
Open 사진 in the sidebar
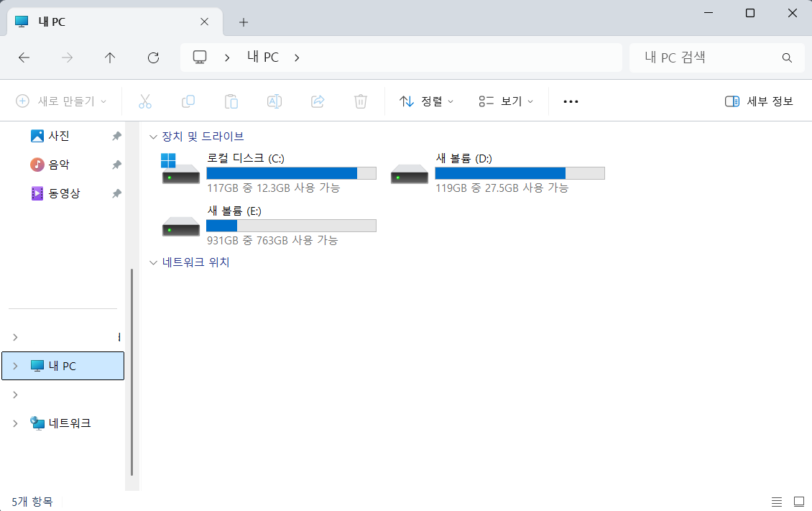[58, 136]
